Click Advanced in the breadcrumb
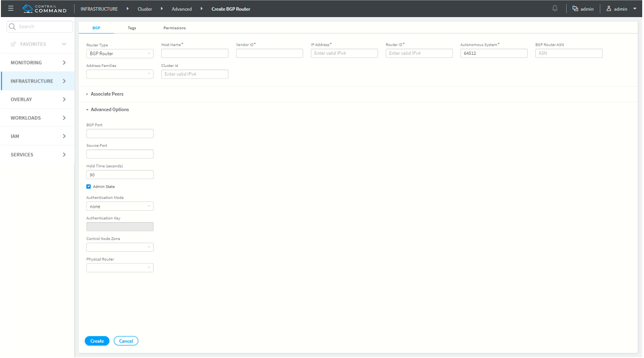Image resolution: width=644 pixels, height=358 pixels. (181, 9)
